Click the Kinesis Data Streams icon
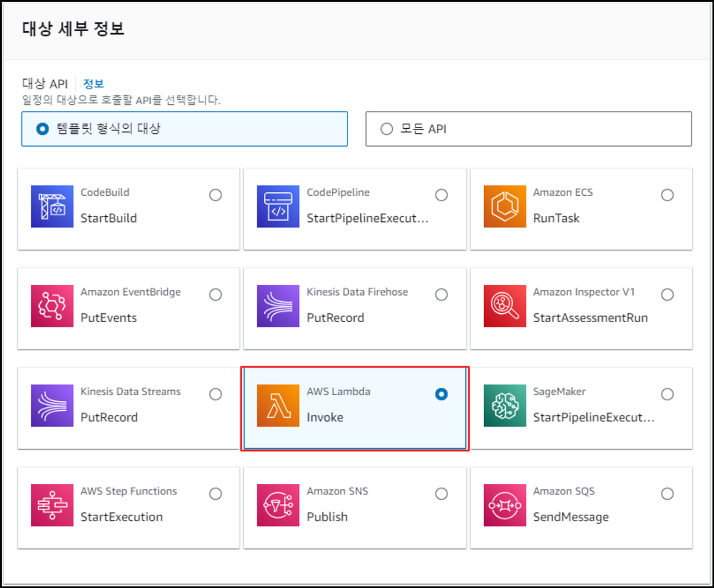 52,406
